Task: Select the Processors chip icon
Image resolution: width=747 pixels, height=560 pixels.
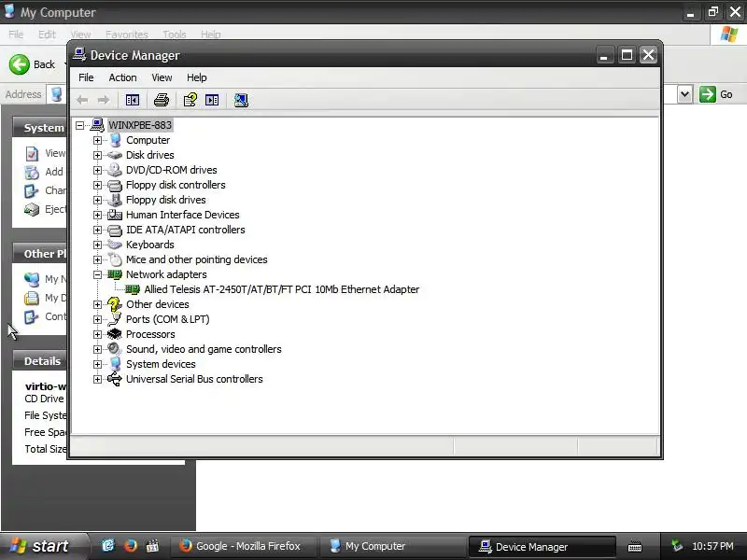Action: (x=114, y=334)
